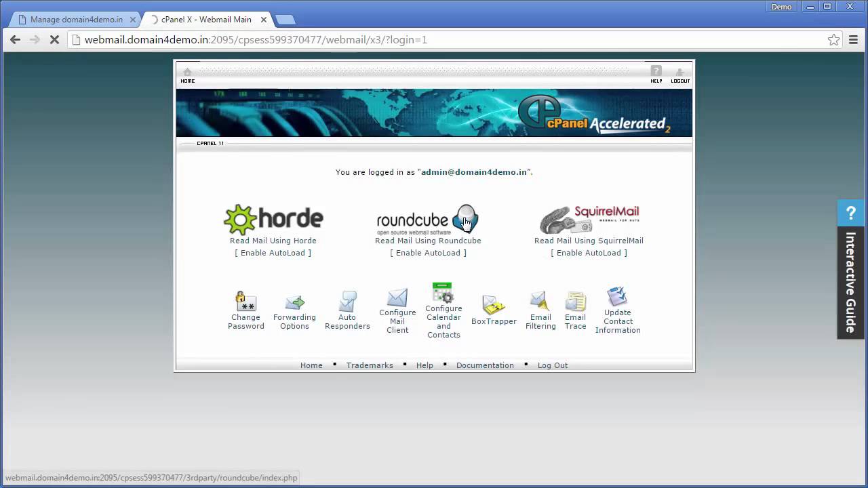Click the Email Trace text link
This screenshot has height=488, width=868.
tap(575, 322)
